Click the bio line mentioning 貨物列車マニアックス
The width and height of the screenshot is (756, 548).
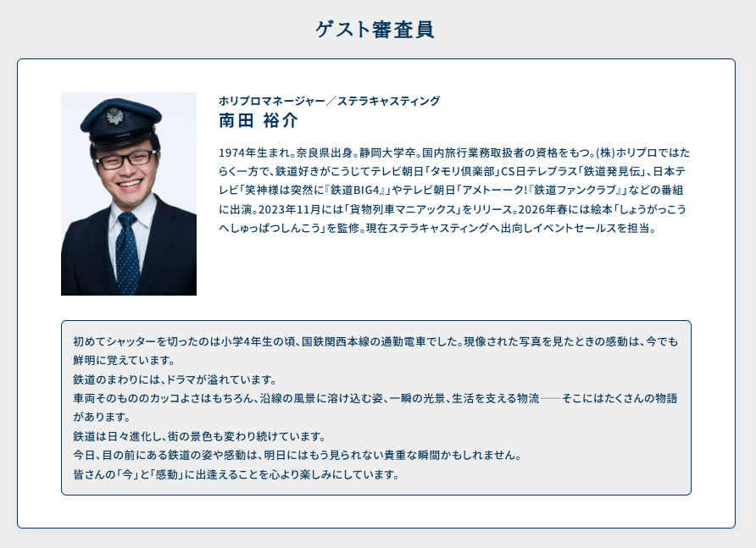pyautogui.click(x=453, y=209)
